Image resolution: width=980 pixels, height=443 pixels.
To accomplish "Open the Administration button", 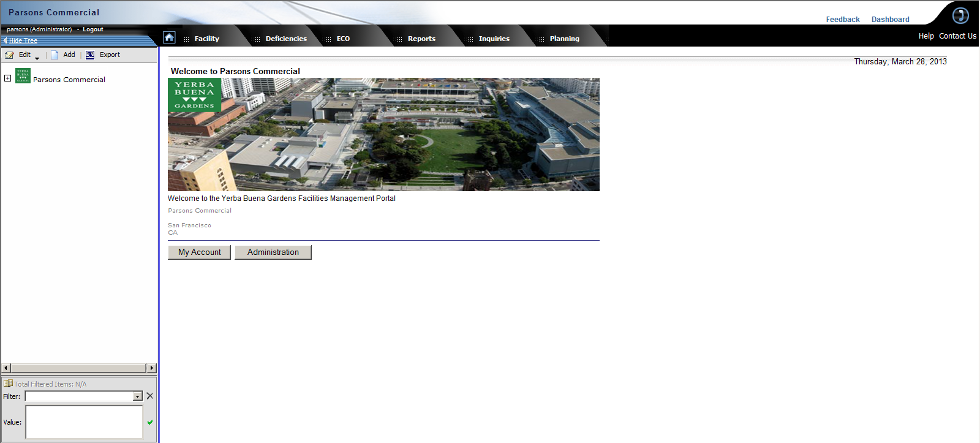I will tap(273, 252).
